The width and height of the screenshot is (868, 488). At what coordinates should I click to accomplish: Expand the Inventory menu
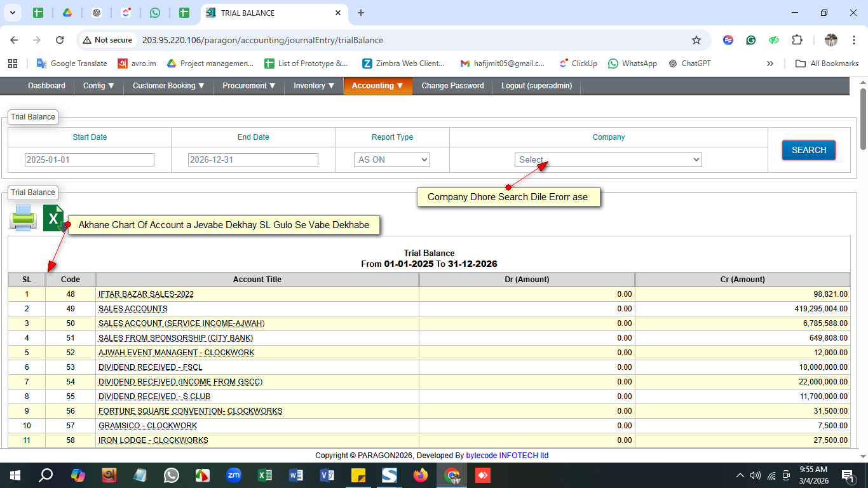(314, 86)
